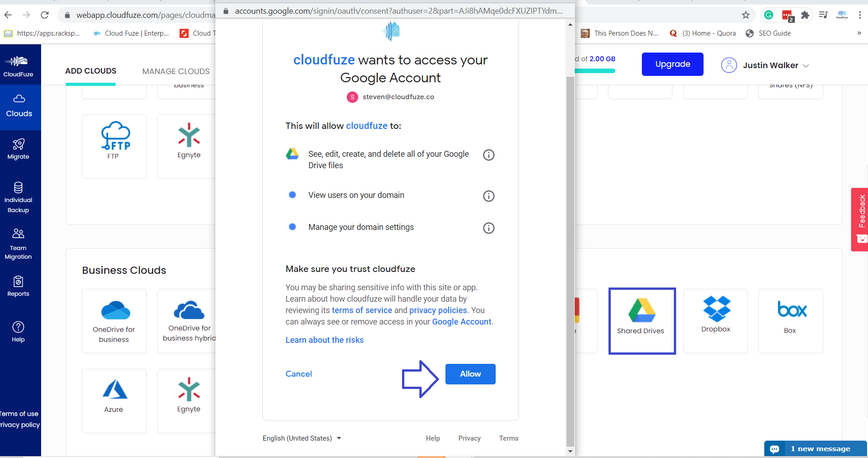Open Chrome three-dot menu
This screenshot has height=458, width=868.
pos(860,15)
